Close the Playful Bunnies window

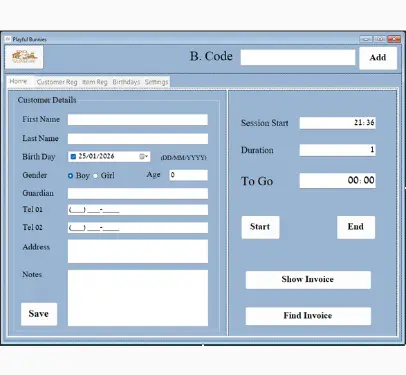pos(394,39)
